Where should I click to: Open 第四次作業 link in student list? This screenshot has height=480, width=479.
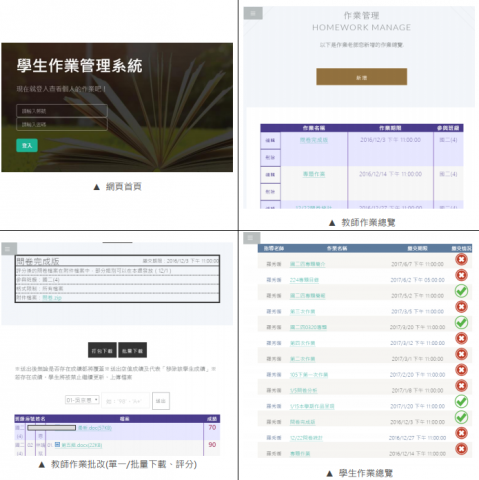click(302, 343)
